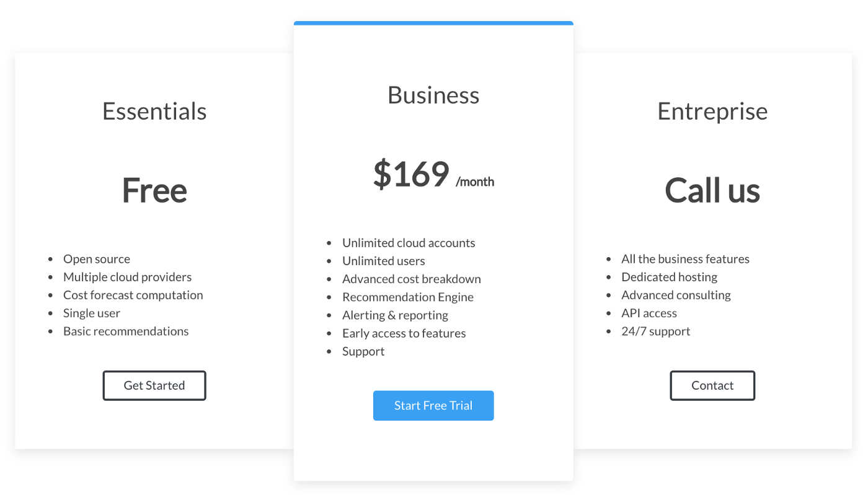The height and width of the screenshot is (495, 868).
Task: Select the Essentials plan heading
Action: 154,112
